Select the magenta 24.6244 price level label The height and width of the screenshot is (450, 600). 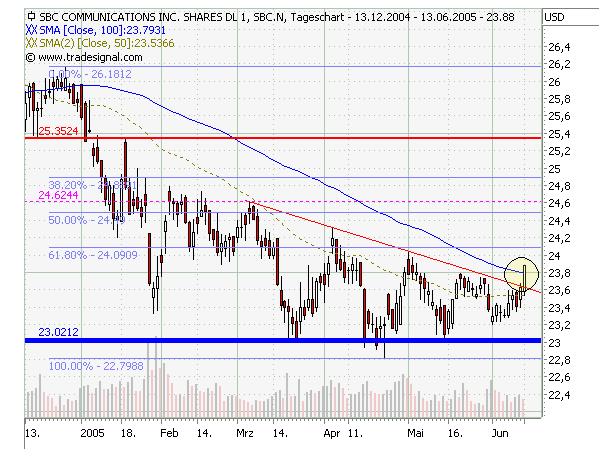58,198
